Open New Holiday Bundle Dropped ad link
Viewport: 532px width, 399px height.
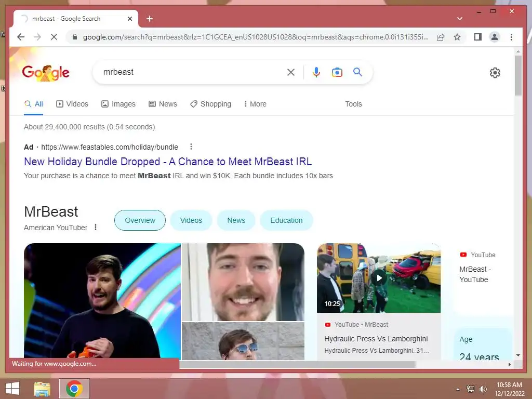pyautogui.click(x=168, y=162)
